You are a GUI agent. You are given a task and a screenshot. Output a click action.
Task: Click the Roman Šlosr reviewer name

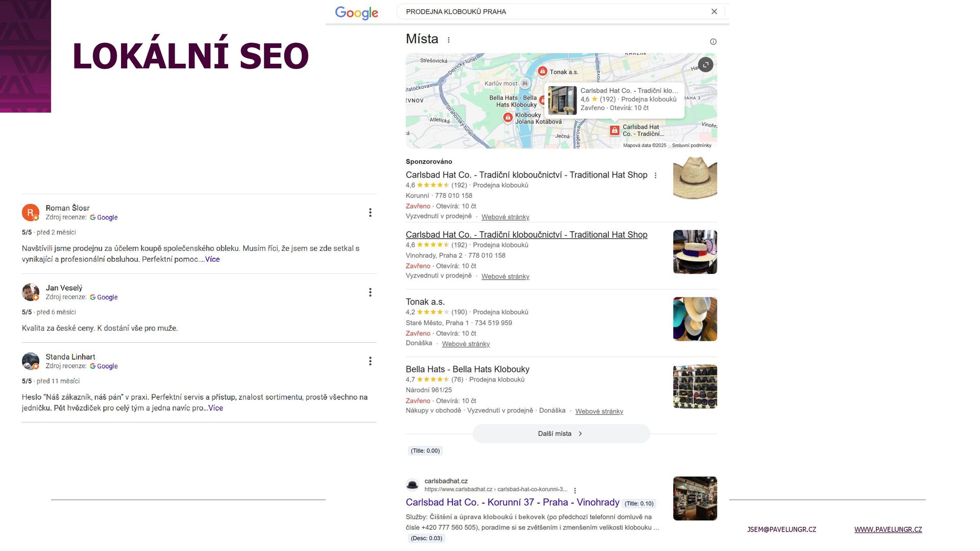coord(67,208)
